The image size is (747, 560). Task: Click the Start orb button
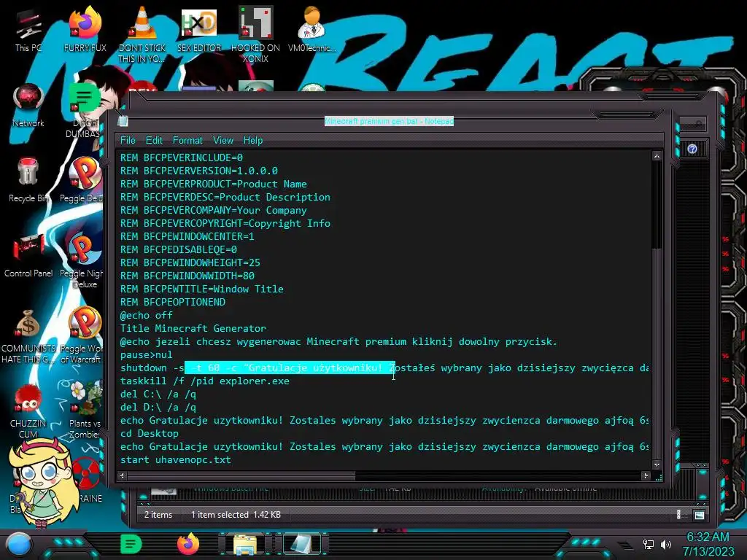pyautogui.click(x=19, y=544)
